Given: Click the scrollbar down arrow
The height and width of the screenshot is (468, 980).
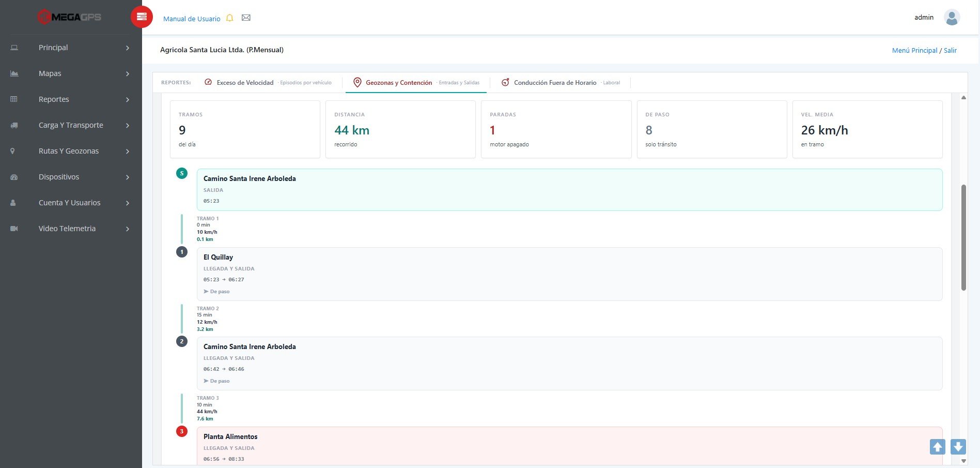Looking at the screenshot, I should point(963,460).
